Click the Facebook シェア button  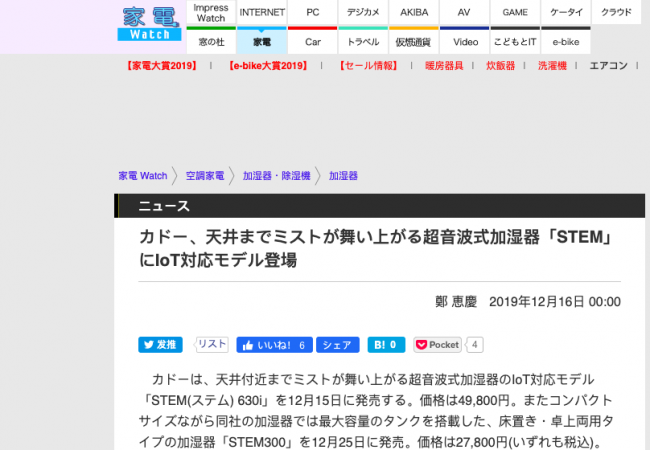(x=337, y=345)
